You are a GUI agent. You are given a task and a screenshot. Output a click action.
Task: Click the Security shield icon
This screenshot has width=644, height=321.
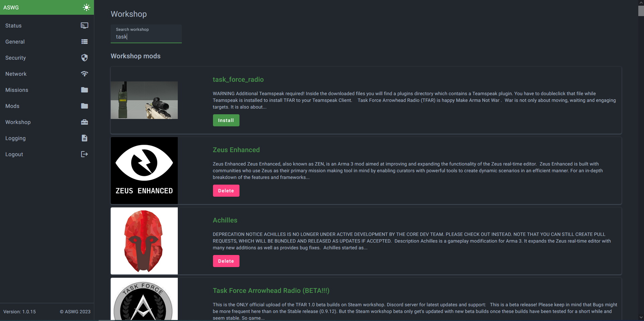(85, 58)
